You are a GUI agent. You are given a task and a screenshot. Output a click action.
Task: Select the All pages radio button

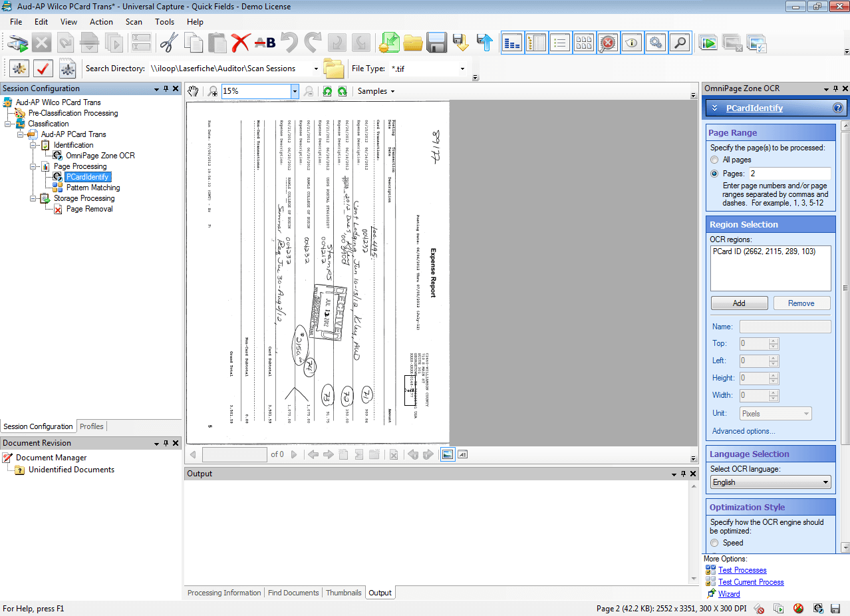(715, 160)
